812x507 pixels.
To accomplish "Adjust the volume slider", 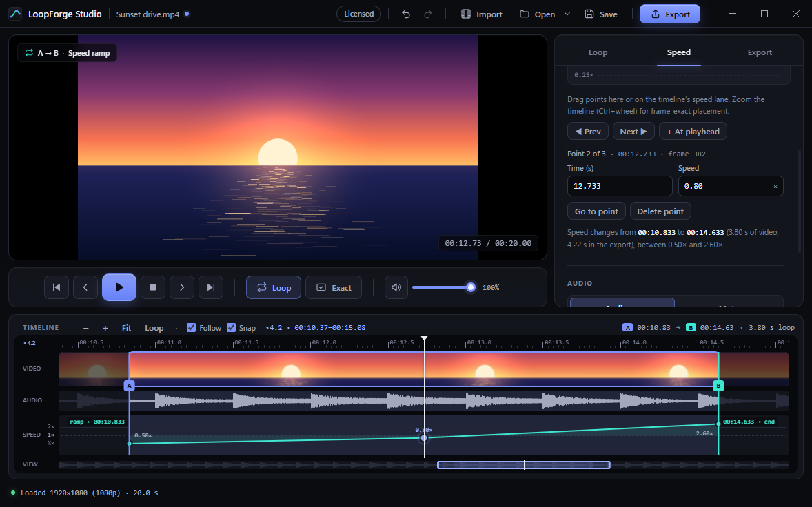I will click(444, 287).
